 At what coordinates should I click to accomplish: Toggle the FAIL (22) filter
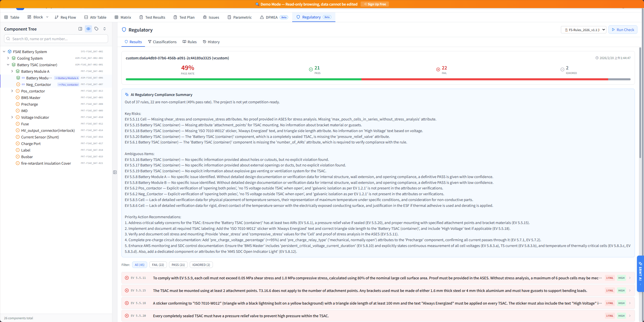point(158,264)
